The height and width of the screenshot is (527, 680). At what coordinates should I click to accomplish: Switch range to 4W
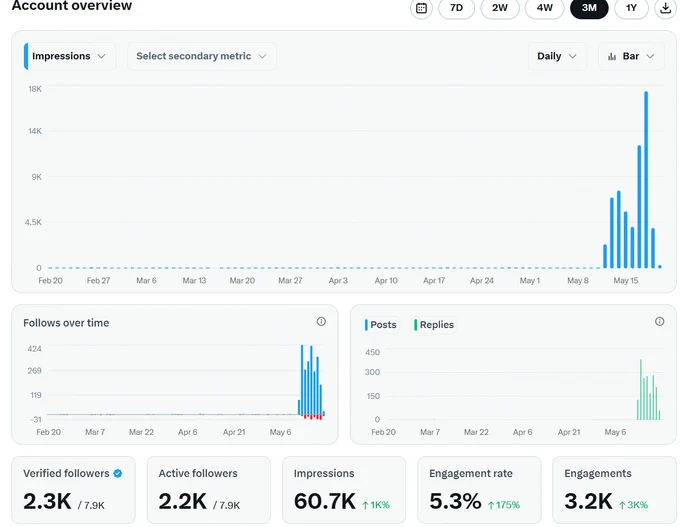click(544, 8)
